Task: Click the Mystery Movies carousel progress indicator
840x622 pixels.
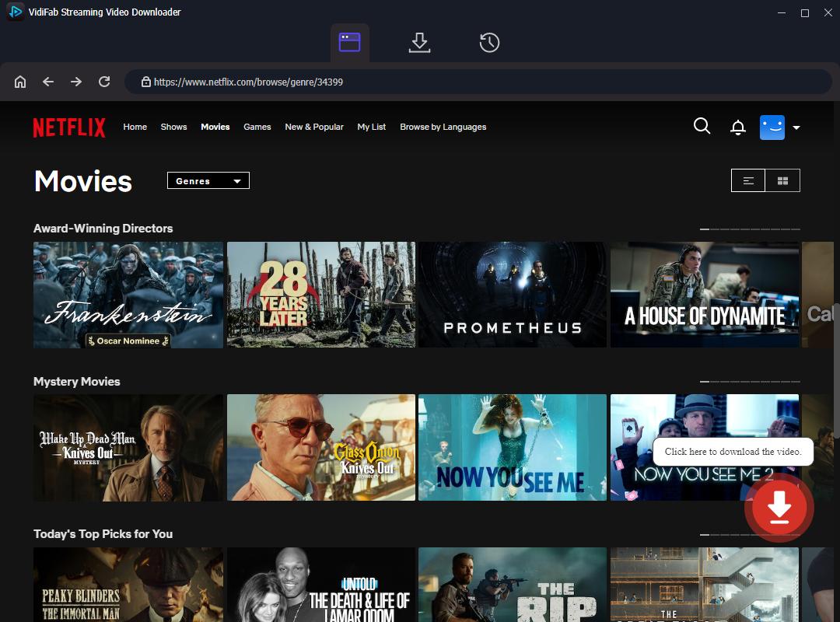Action: (748, 383)
